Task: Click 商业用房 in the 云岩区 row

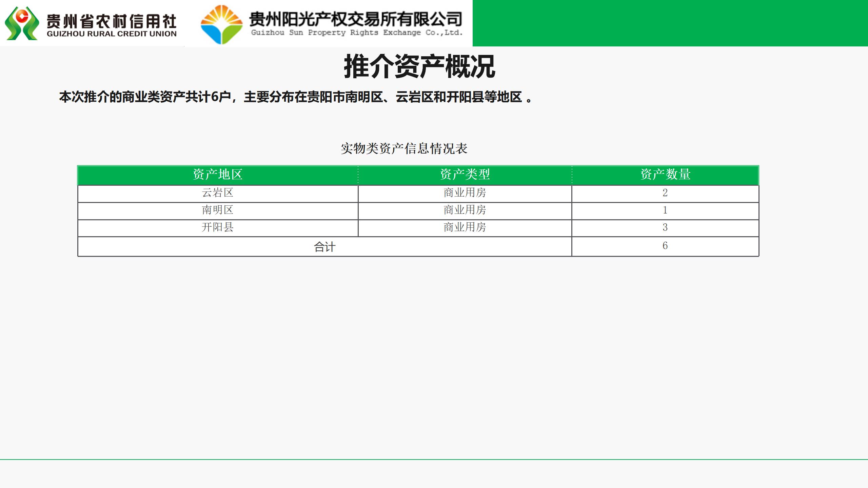Action: [465, 193]
